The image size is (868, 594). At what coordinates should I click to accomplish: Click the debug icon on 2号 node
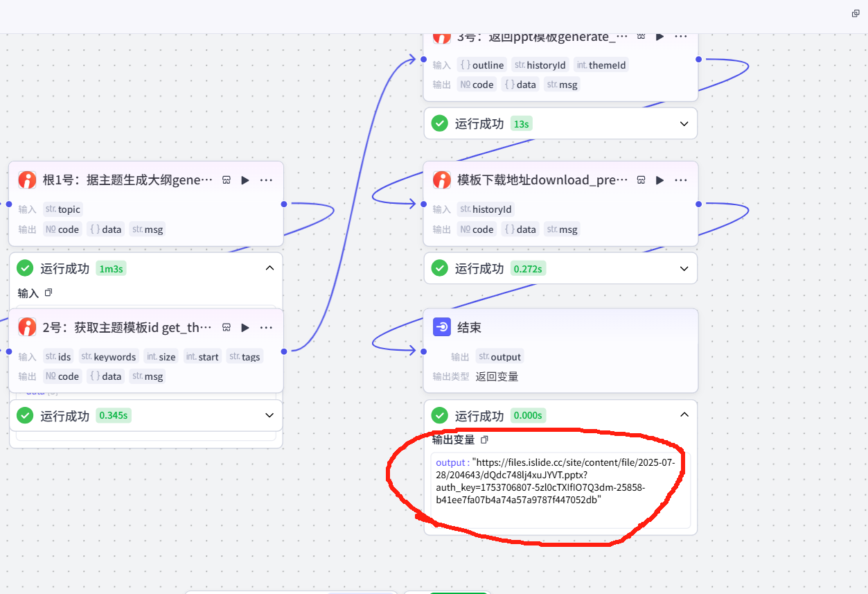[226, 327]
